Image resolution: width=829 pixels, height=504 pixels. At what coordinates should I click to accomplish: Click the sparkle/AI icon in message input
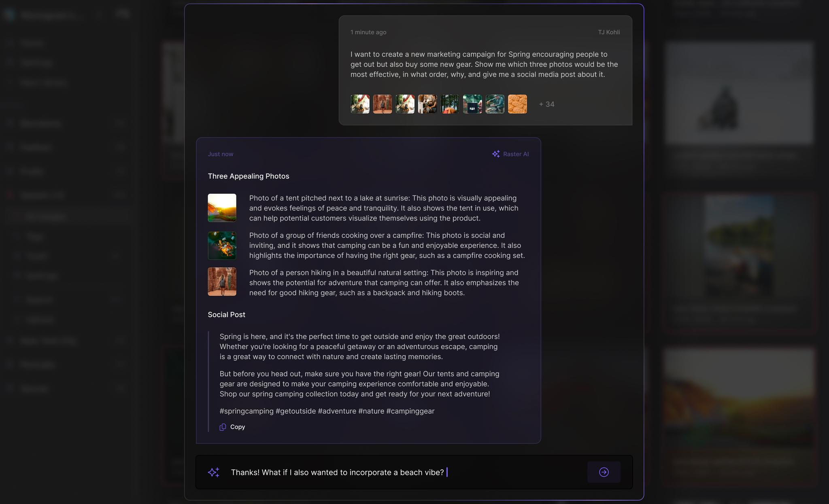point(214,472)
